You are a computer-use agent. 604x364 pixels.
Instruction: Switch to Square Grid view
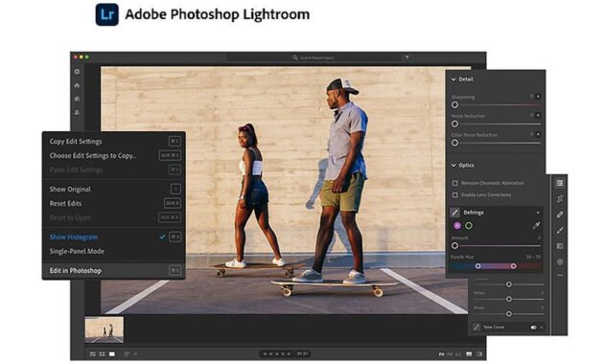click(102, 354)
